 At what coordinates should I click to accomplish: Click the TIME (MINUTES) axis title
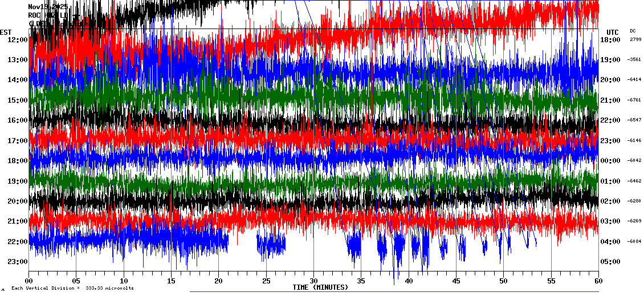(320, 287)
